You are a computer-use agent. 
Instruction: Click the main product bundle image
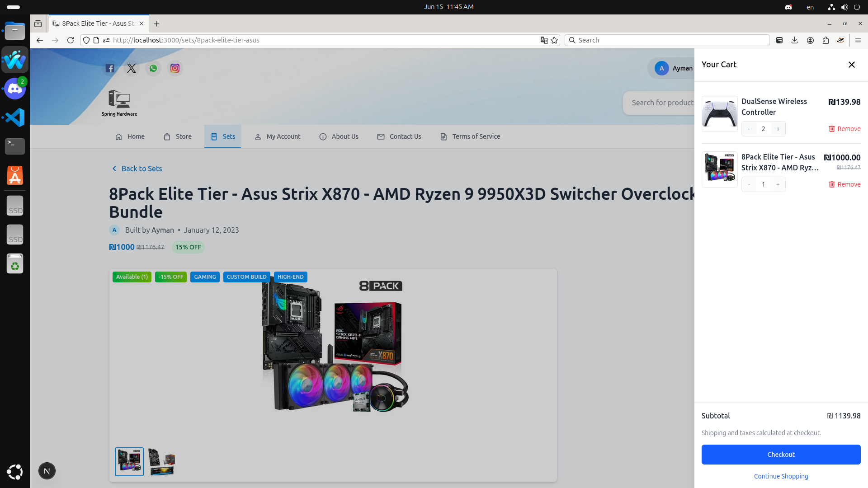coord(333,346)
